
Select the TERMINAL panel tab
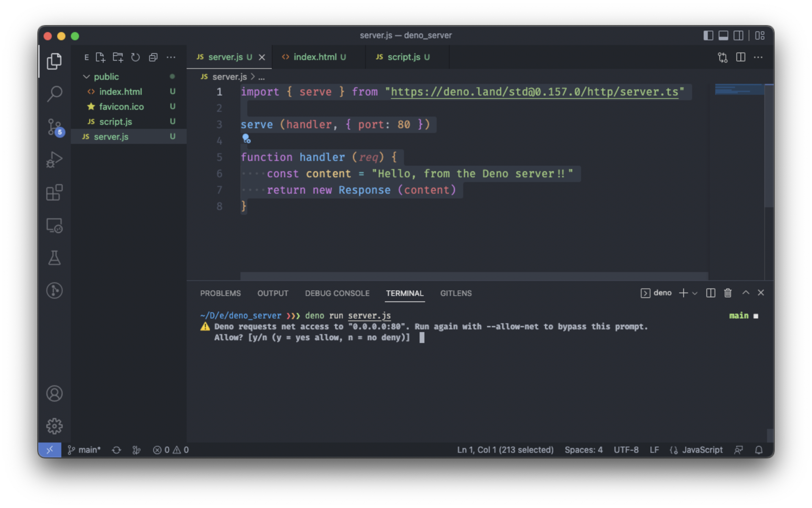(x=405, y=293)
